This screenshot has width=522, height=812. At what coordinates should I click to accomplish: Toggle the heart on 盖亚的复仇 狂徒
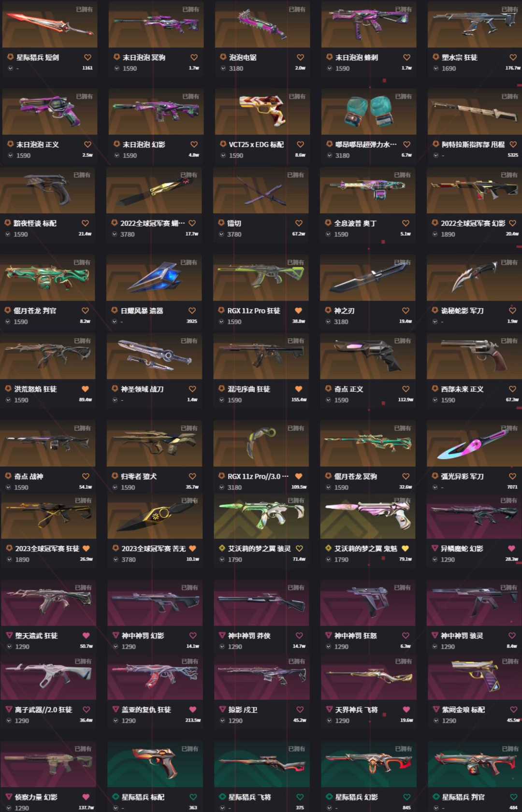[x=193, y=710]
